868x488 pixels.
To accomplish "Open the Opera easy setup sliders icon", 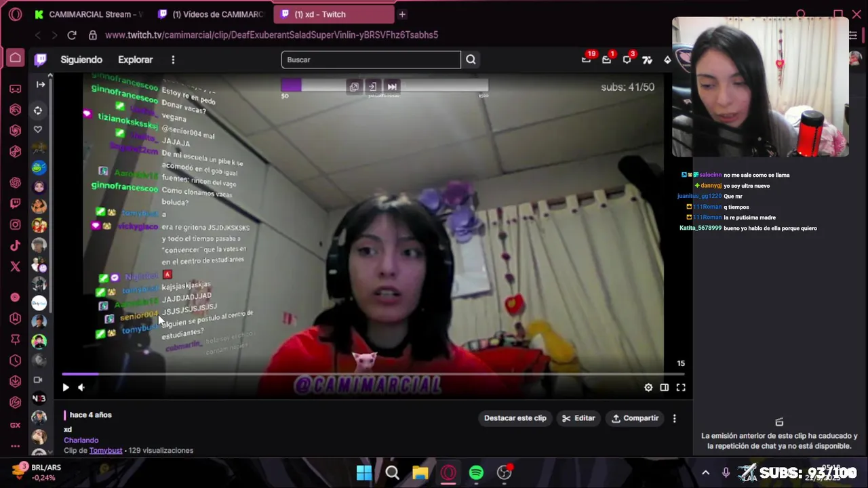I will coord(853,35).
